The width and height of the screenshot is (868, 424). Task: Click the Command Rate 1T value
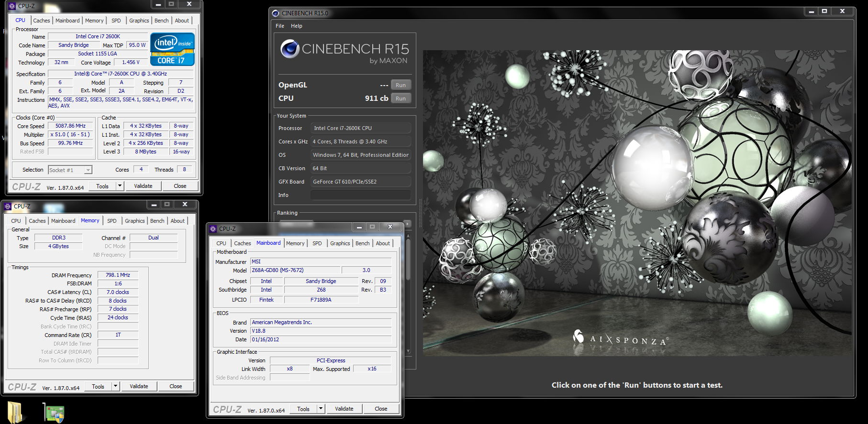tap(118, 335)
